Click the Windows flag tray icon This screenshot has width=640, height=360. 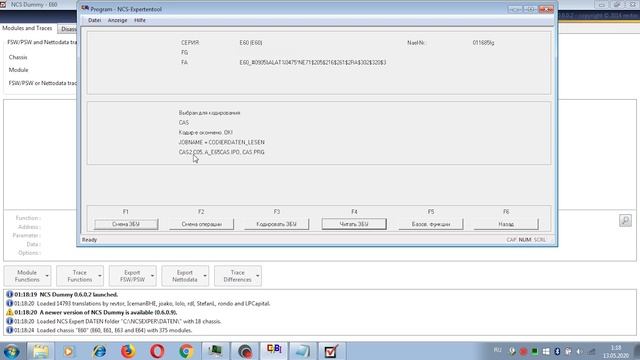546,351
